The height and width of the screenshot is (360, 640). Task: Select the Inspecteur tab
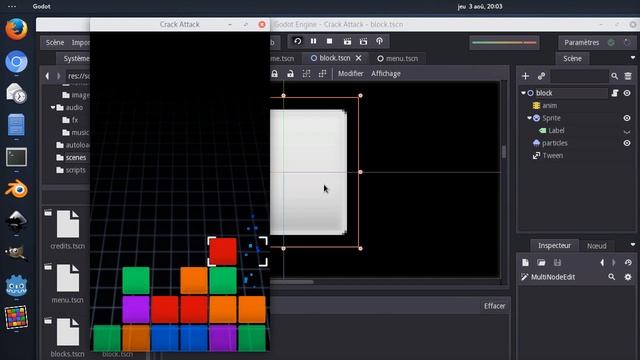(554, 245)
